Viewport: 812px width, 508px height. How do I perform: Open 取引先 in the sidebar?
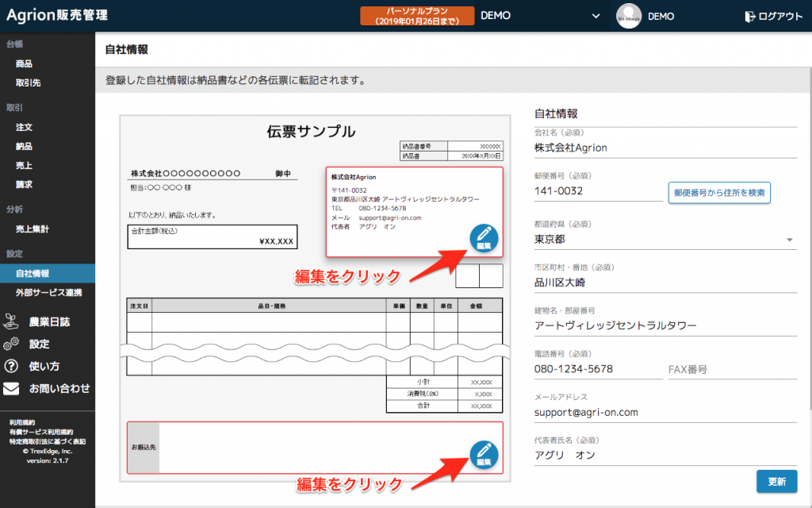click(28, 83)
